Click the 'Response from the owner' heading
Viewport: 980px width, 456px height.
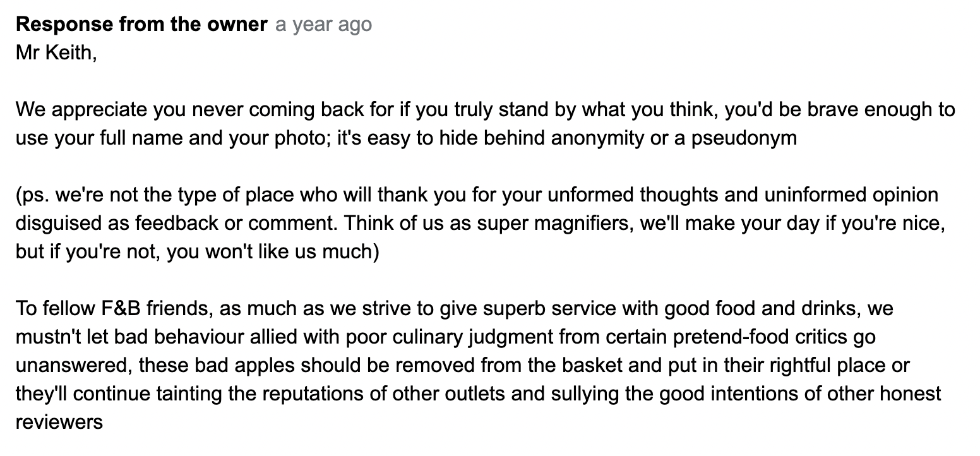141,24
